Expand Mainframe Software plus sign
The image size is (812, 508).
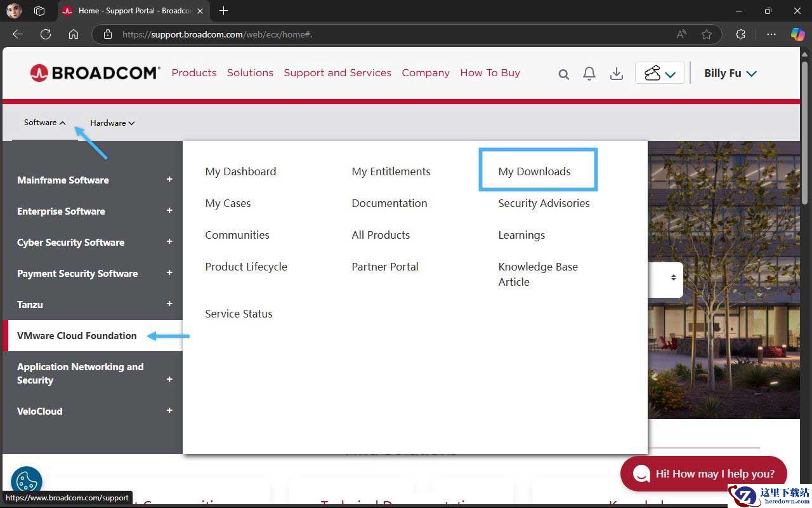(169, 180)
